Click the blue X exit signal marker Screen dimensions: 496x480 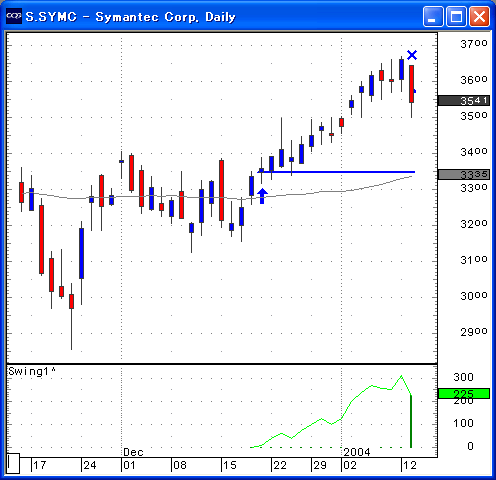pyautogui.click(x=412, y=55)
